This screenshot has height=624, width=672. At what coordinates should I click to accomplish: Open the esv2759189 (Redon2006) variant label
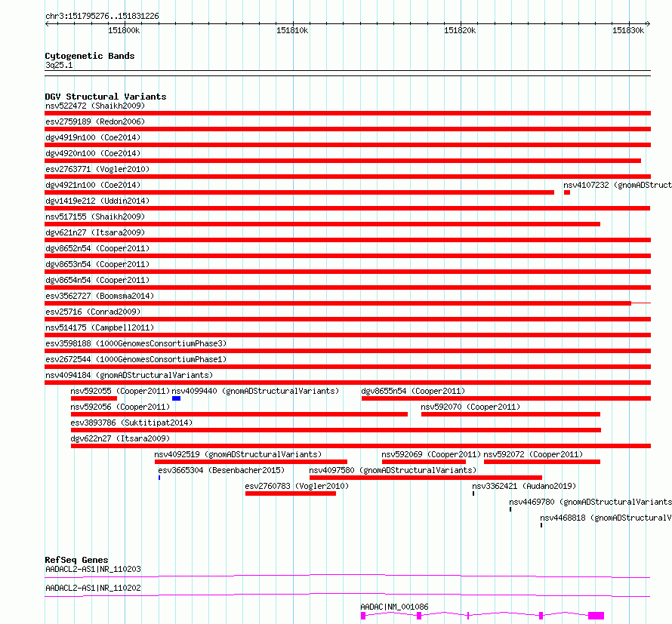pyautogui.click(x=95, y=121)
